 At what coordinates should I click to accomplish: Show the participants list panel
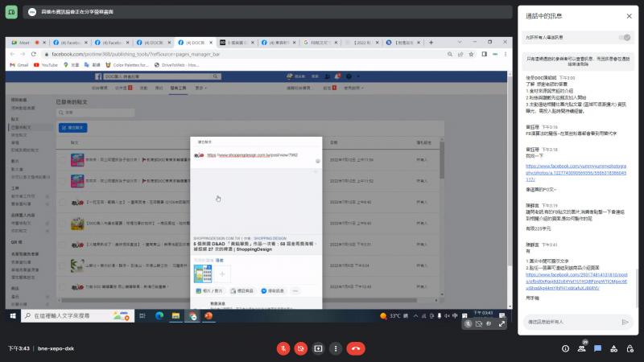582,348
